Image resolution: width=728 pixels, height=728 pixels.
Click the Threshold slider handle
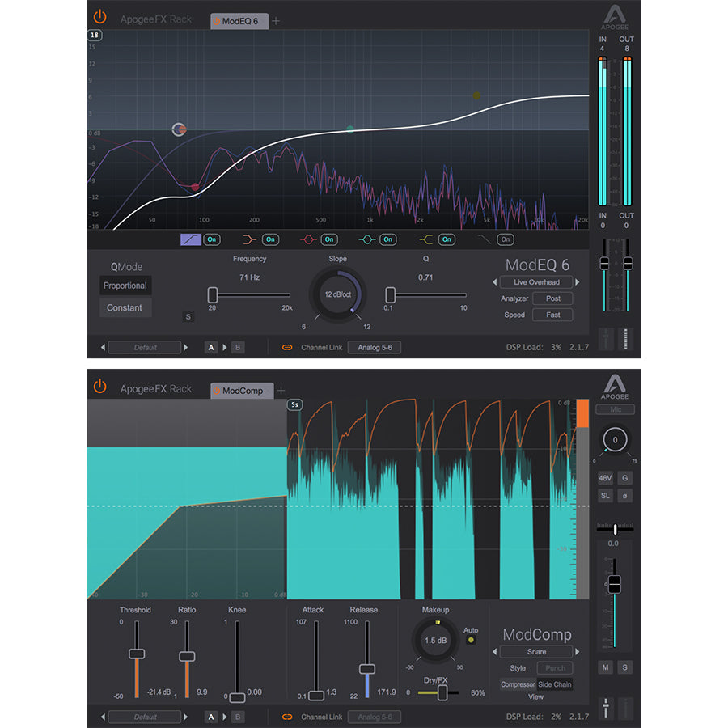click(x=137, y=654)
